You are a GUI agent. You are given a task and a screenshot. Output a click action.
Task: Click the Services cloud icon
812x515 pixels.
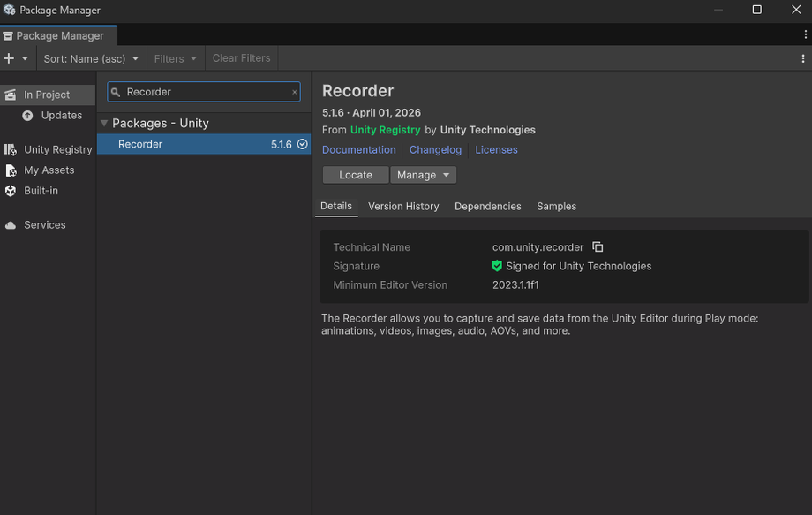[11, 225]
